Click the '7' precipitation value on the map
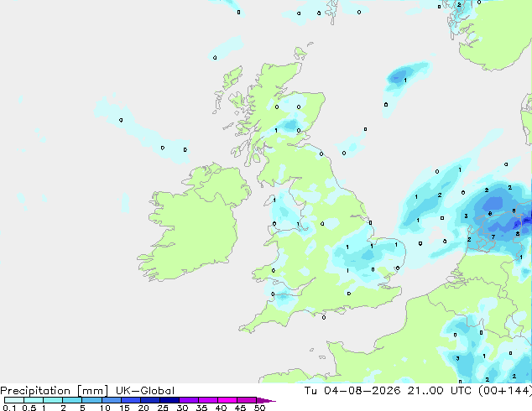Image resolution: width=532 pixels, height=411 pixels. coord(493,237)
